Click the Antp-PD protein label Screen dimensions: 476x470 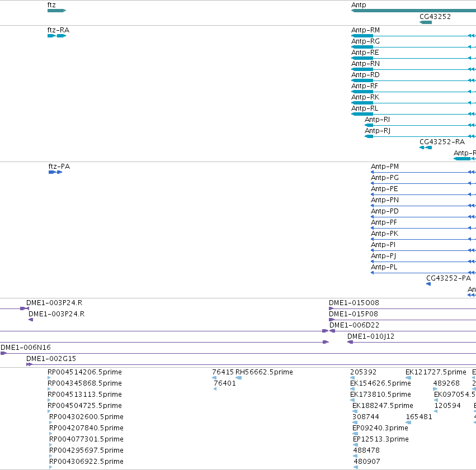(x=385, y=211)
